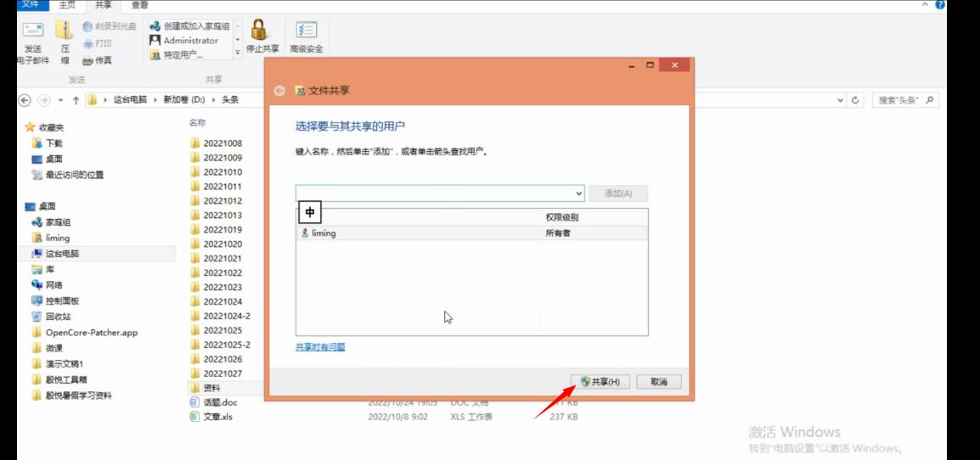Open the liming user folder in navigation pane
The image size is (980, 460).
[51, 238]
